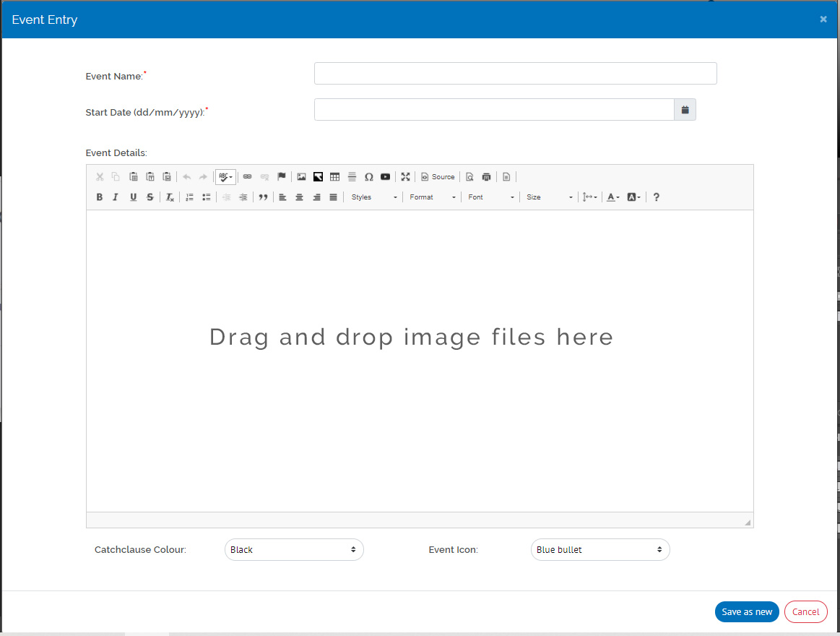Click the Event Name input field

click(x=515, y=74)
